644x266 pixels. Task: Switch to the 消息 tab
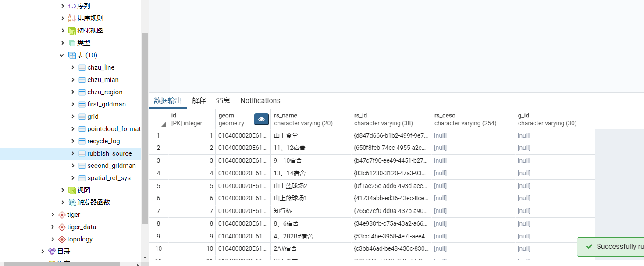[223, 101]
